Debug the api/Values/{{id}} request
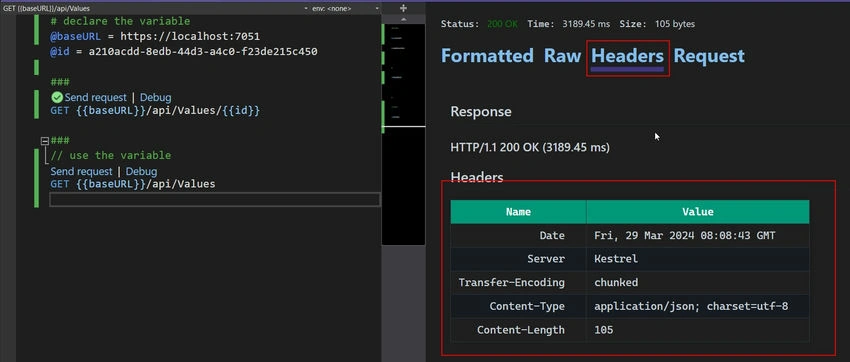 pyautogui.click(x=156, y=98)
